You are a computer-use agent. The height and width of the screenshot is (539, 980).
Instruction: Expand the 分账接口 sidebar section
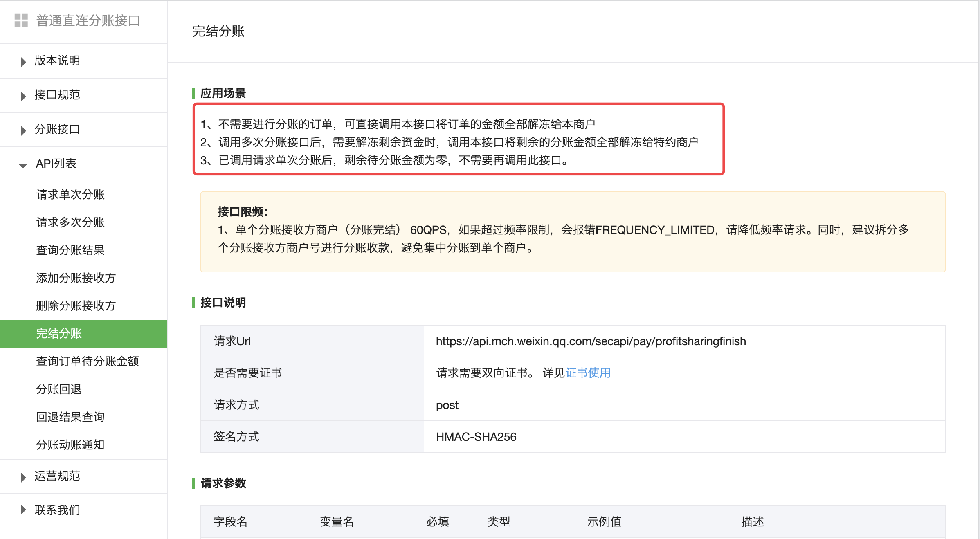57,129
